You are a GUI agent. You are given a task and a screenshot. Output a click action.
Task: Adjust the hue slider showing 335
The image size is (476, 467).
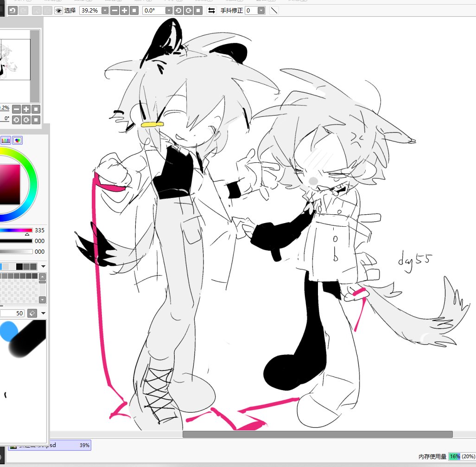tap(16, 230)
